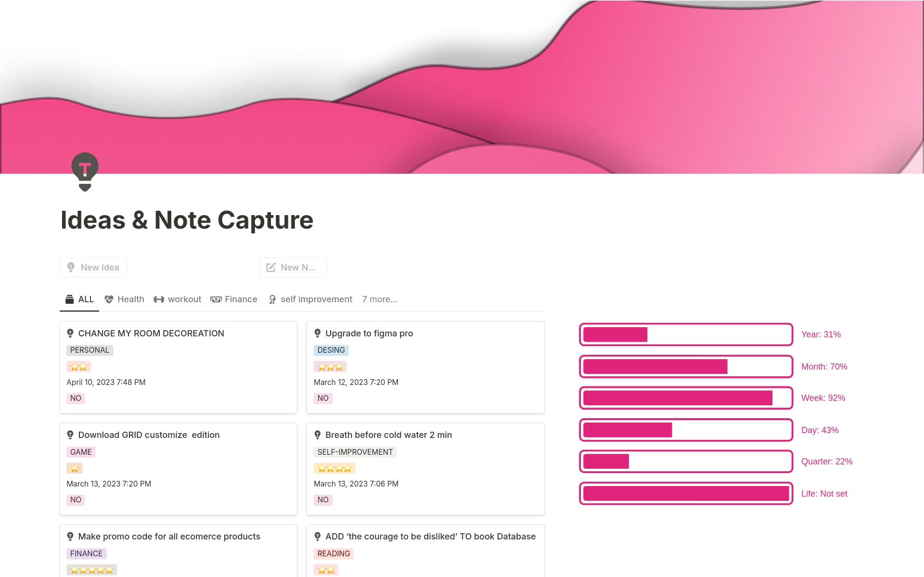Click the head icon beside self improvement
This screenshot has width=924, height=577.
pos(272,299)
